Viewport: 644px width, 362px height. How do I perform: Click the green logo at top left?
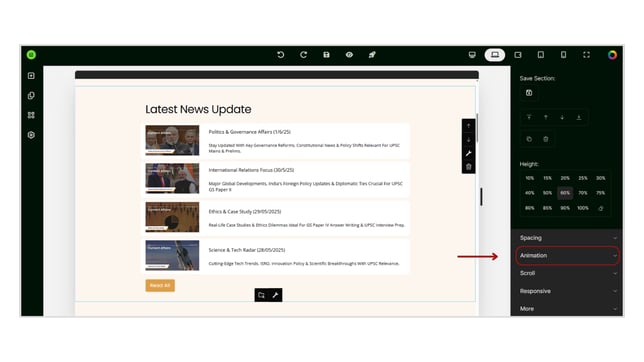pos(31,55)
